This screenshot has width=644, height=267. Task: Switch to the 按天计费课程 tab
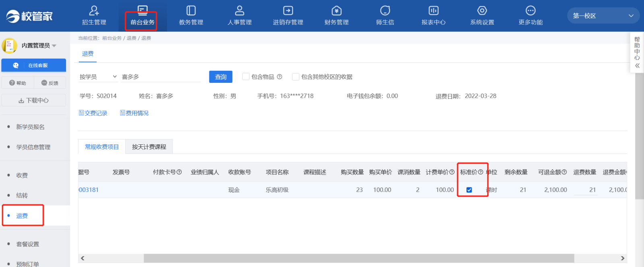[x=149, y=147]
